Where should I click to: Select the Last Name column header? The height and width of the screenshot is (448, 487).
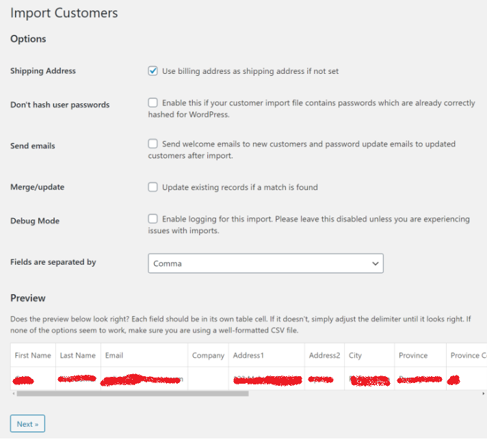[x=78, y=355]
